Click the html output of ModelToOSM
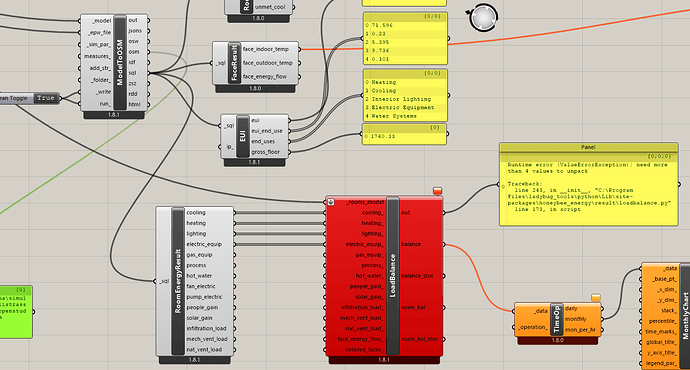690x370 pixels. coord(134,104)
